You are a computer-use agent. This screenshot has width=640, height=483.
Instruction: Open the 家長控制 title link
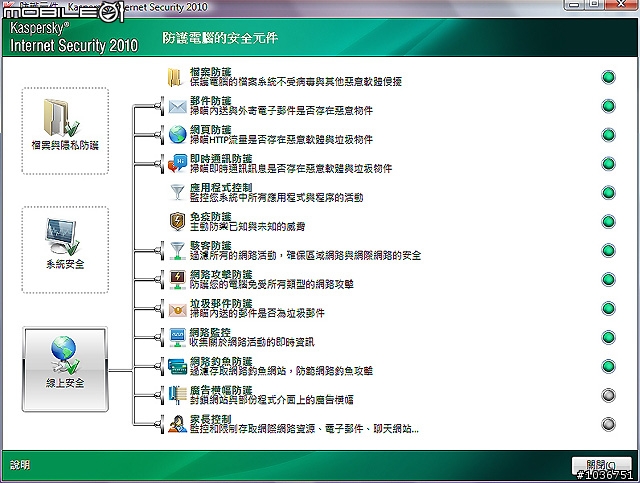point(211,419)
